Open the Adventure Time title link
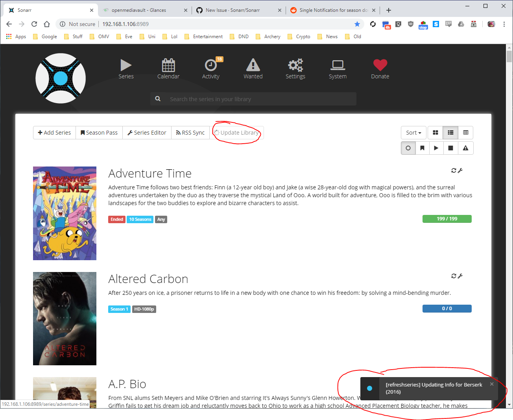The image size is (513, 420). [x=150, y=174]
